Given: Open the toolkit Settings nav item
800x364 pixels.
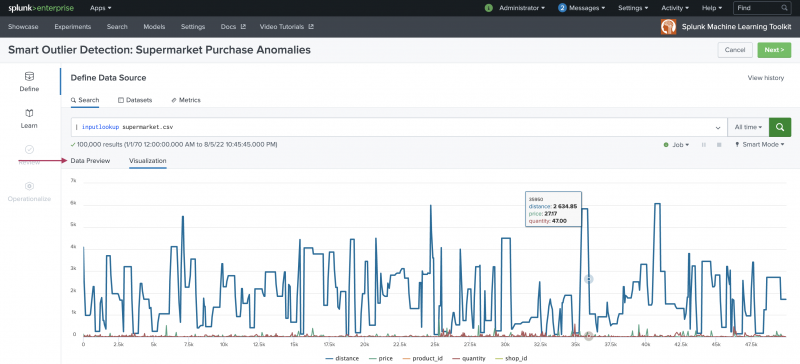Looking at the screenshot, I should click(x=193, y=27).
